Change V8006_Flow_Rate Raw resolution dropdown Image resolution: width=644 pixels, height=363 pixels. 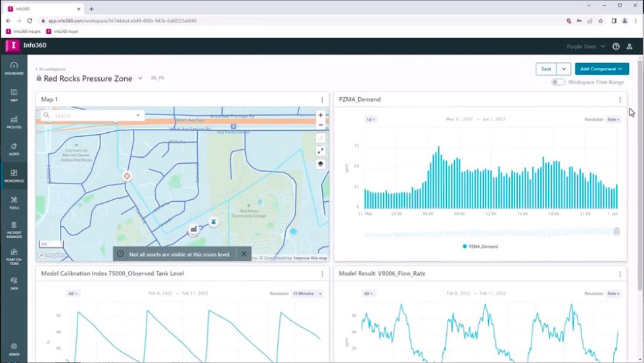pyautogui.click(x=613, y=293)
